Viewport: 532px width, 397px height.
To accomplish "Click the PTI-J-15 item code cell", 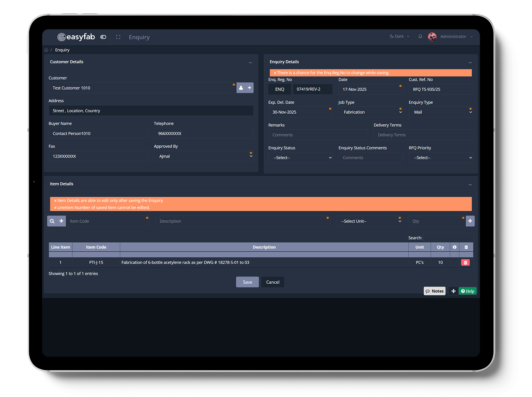I will (96, 263).
